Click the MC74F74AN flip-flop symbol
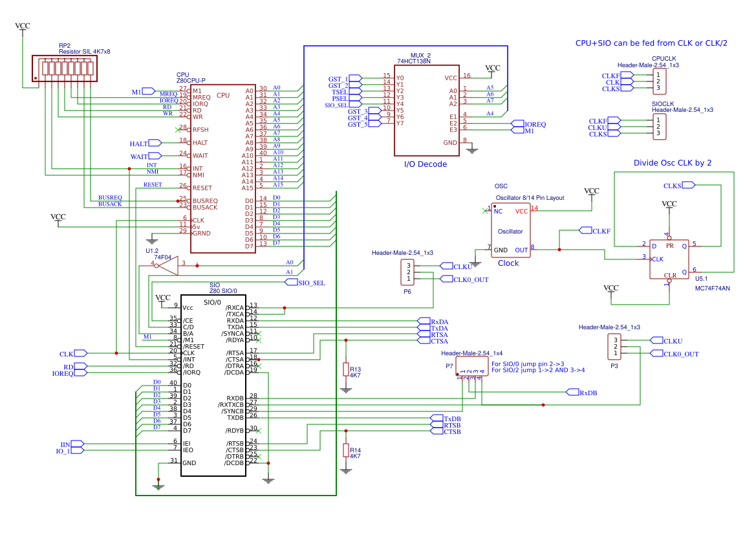756x535 pixels. click(669, 259)
